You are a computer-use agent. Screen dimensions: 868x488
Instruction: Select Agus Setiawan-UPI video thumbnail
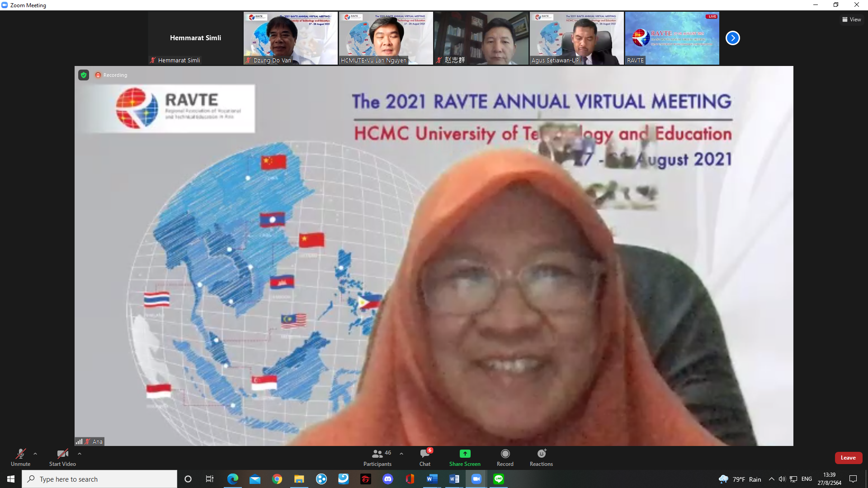[577, 38]
